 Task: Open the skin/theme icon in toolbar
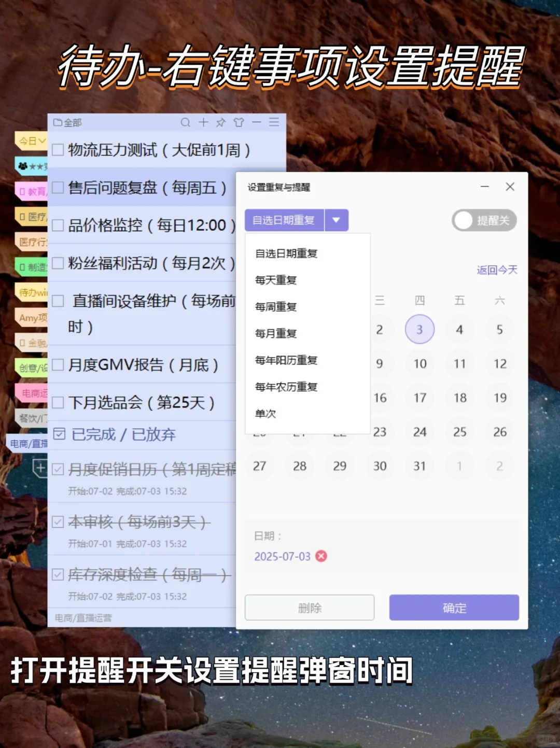pyautogui.click(x=239, y=122)
